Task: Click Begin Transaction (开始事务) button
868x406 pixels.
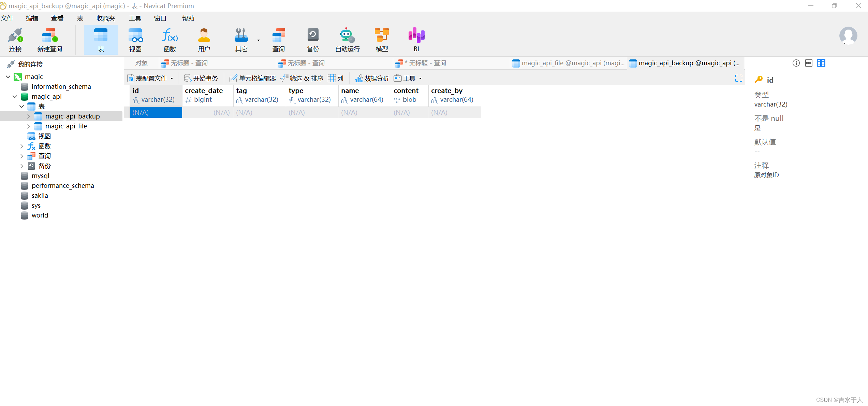Action: pos(201,79)
